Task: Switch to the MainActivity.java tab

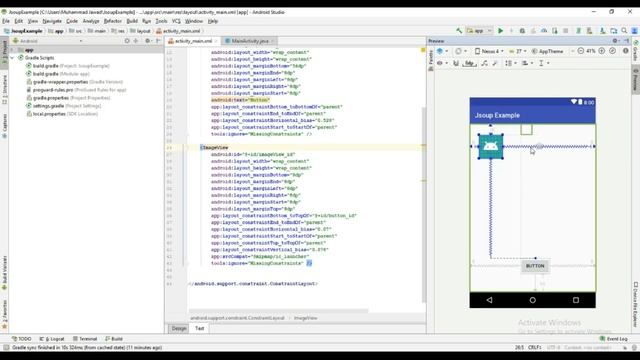Action: [x=250, y=41]
